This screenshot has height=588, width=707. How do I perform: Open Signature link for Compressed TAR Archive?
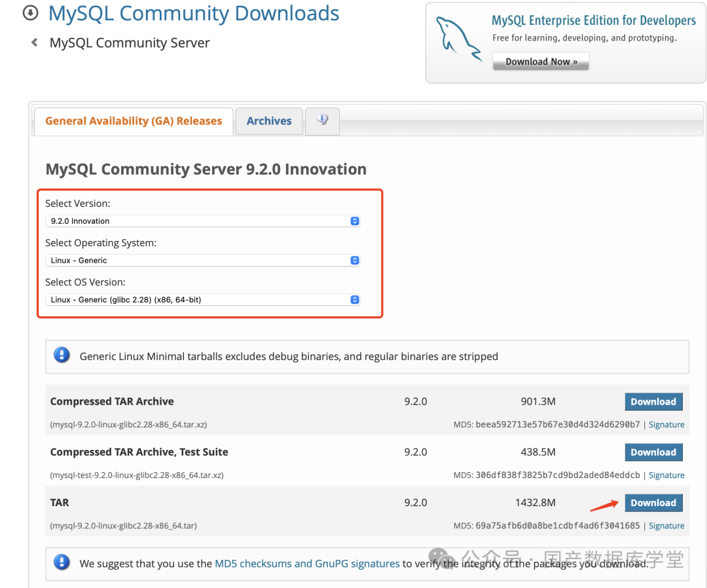coord(666,424)
